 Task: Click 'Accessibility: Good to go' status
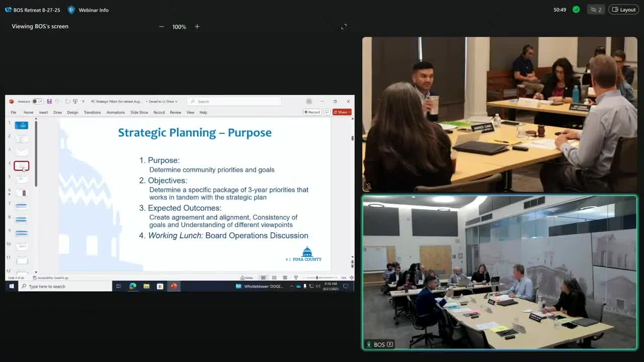[x=51, y=278]
